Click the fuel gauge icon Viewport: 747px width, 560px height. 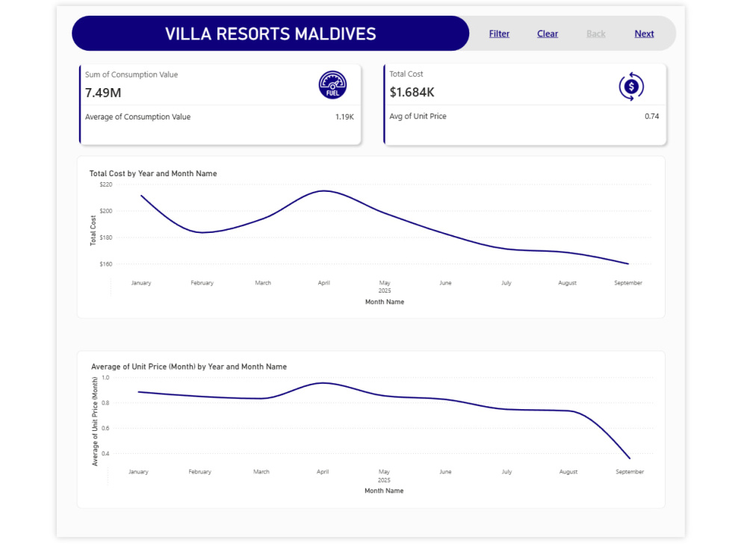click(332, 85)
